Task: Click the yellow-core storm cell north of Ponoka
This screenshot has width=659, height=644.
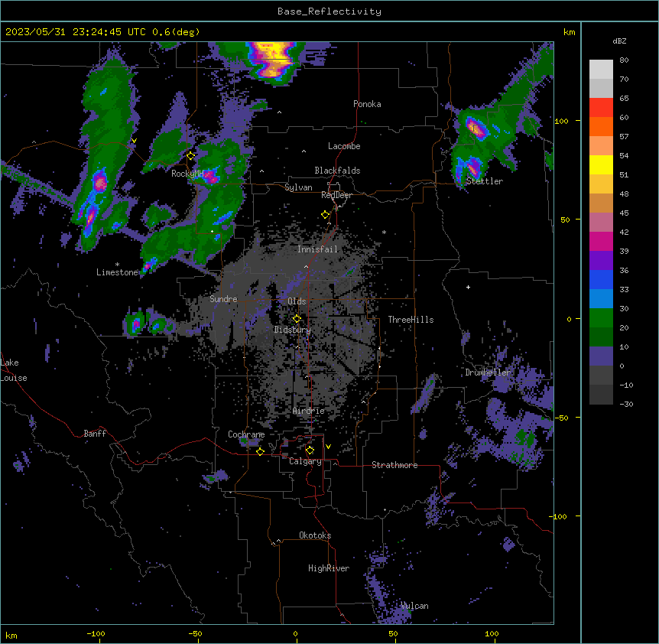Action: 273,61
